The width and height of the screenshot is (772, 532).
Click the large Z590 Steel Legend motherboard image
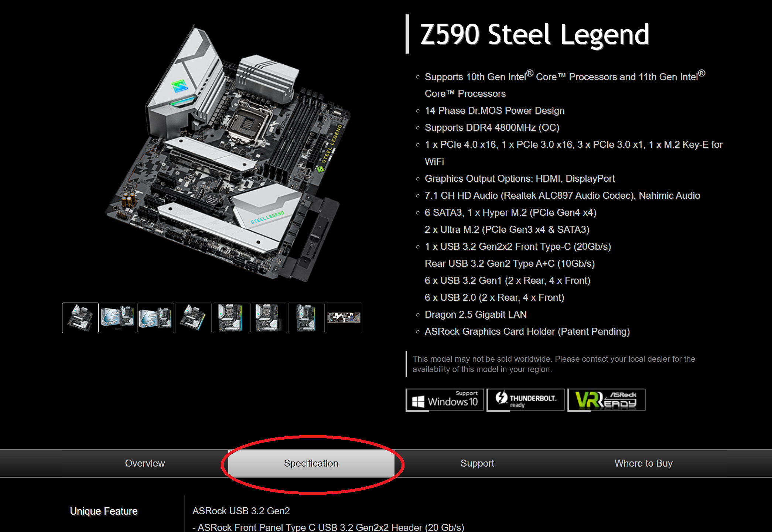pyautogui.click(x=227, y=153)
